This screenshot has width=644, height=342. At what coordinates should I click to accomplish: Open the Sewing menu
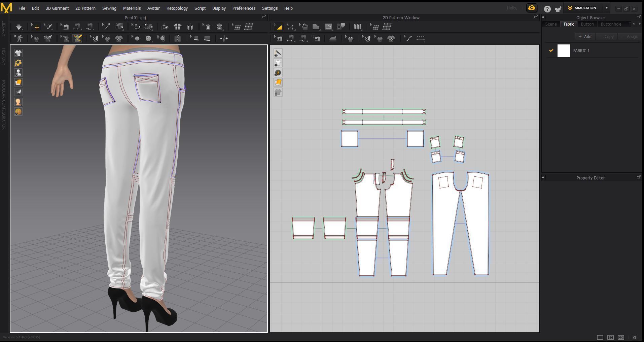[x=109, y=8]
